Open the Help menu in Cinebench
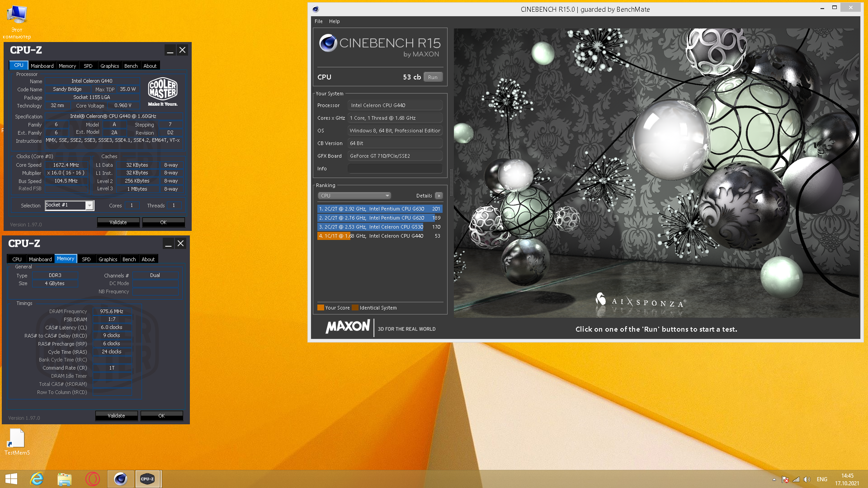Image resolution: width=868 pixels, height=488 pixels. (x=335, y=21)
